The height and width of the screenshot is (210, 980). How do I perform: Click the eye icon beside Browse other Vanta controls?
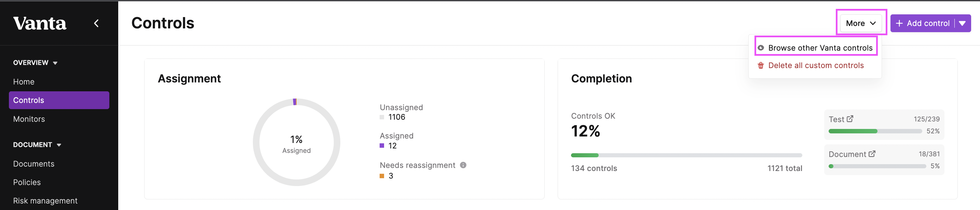pyautogui.click(x=761, y=48)
